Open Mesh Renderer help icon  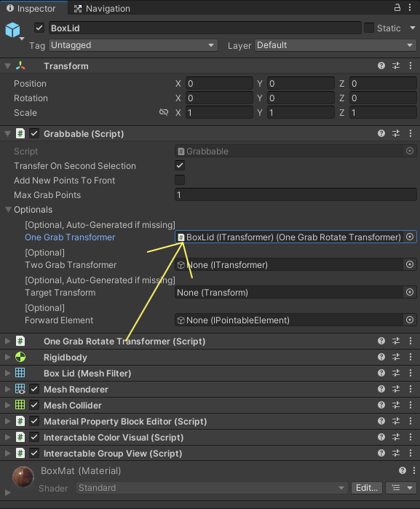[381, 389]
